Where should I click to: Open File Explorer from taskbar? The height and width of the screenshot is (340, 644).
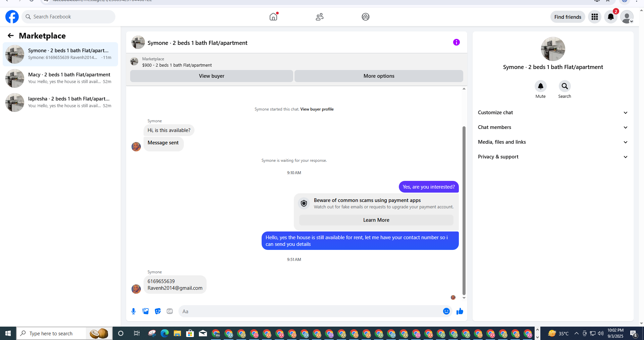[177, 333]
